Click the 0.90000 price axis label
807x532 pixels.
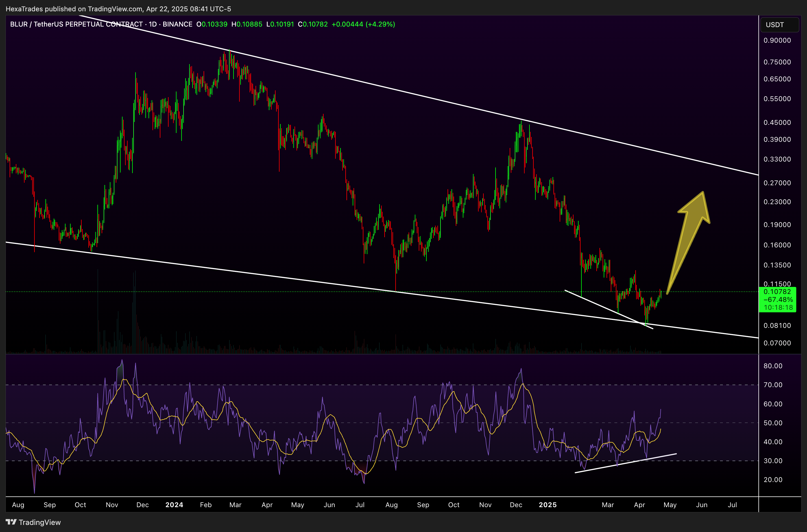[777, 40]
